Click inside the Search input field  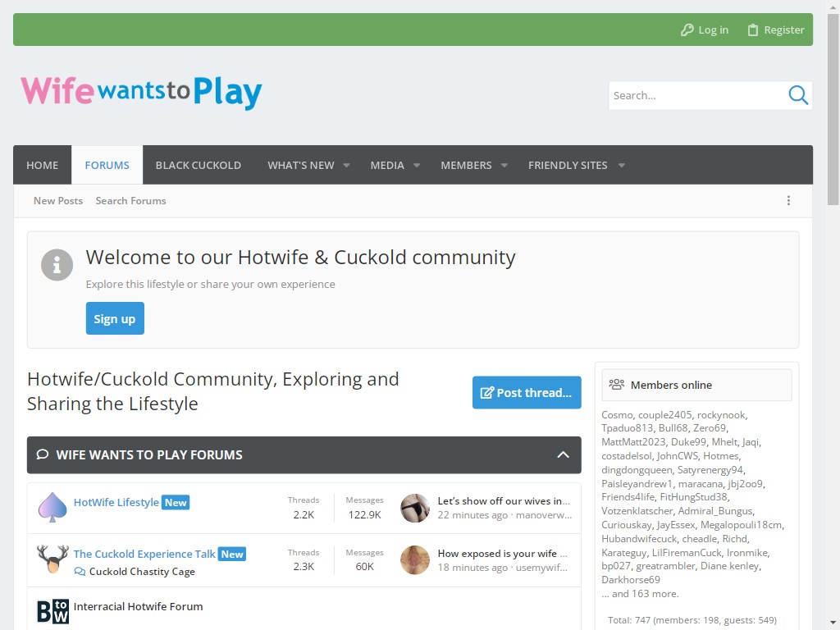[x=697, y=95]
